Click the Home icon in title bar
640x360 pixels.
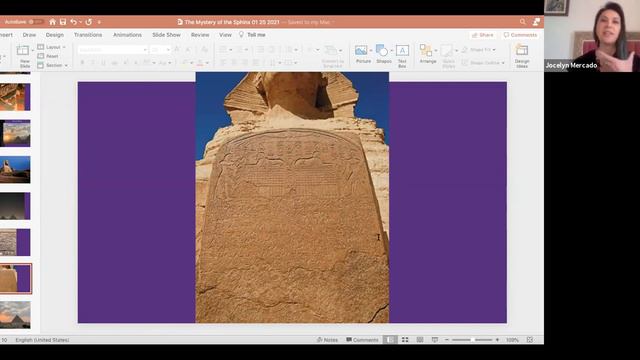point(52,22)
